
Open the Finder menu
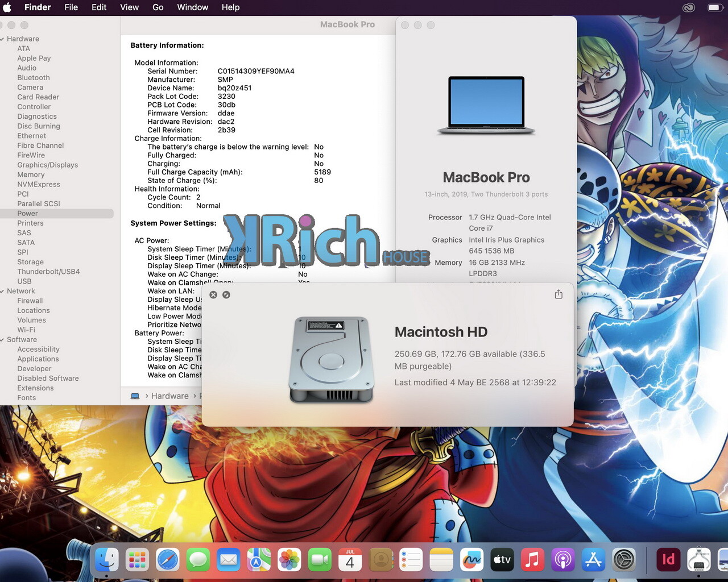[x=38, y=7]
